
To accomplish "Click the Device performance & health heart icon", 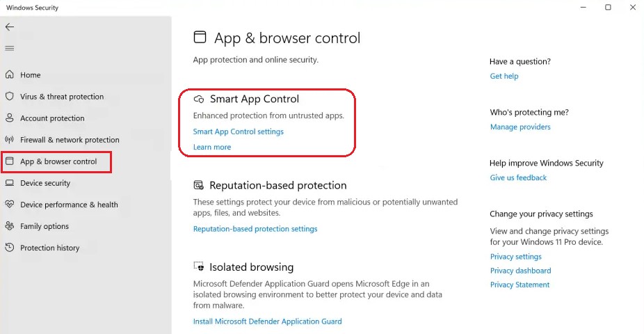I will coord(9,205).
